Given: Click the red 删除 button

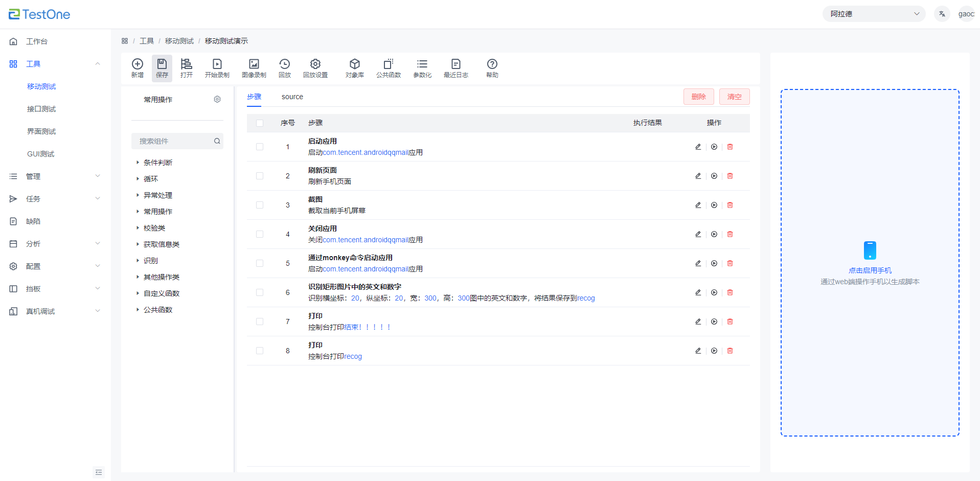Looking at the screenshot, I should (x=698, y=97).
